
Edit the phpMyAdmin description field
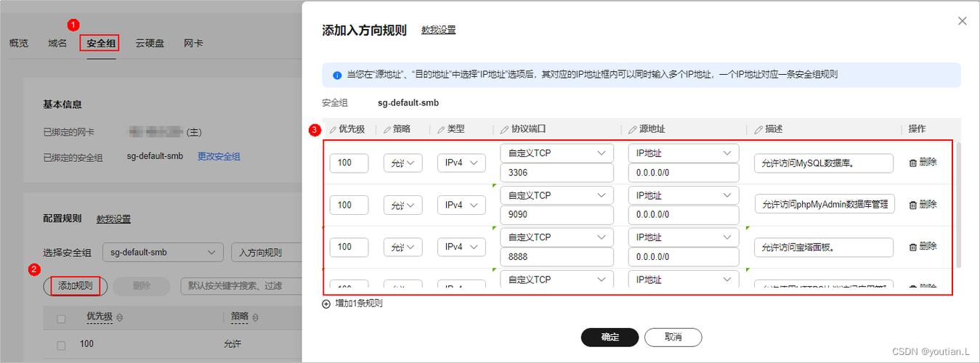pyautogui.click(x=824, y=205)
